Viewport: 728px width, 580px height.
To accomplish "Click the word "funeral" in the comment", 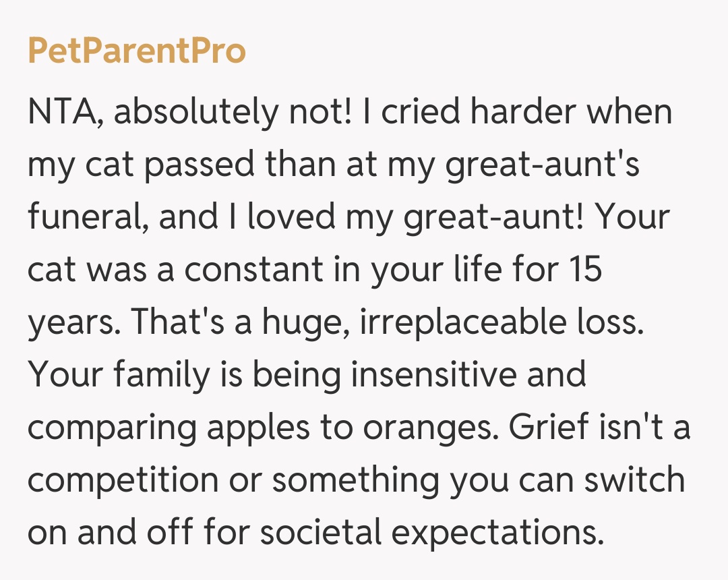I will point(83,217).
